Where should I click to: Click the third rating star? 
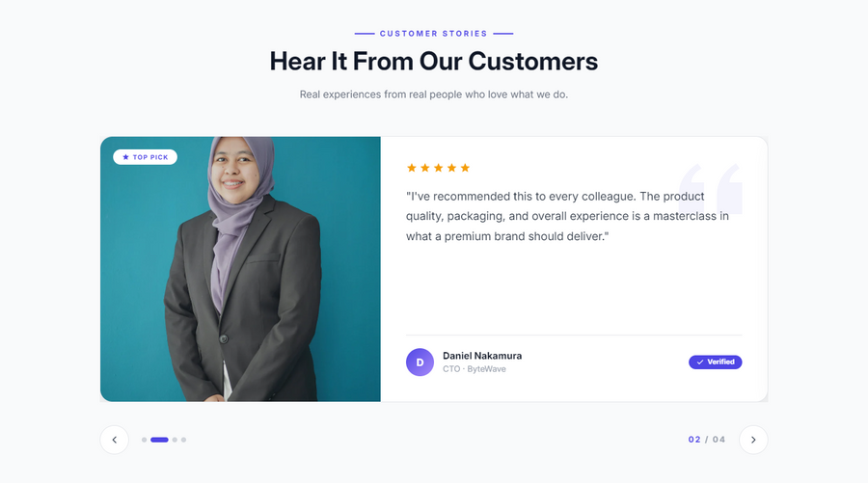pos(439,168)
